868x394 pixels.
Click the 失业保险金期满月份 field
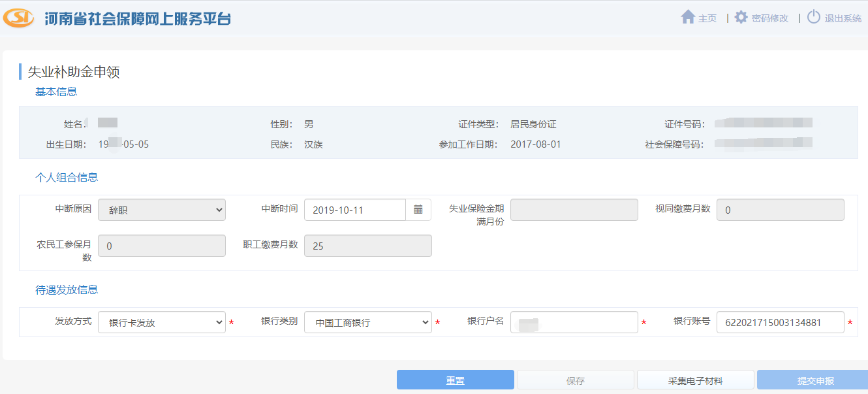(x=574, y=210)
